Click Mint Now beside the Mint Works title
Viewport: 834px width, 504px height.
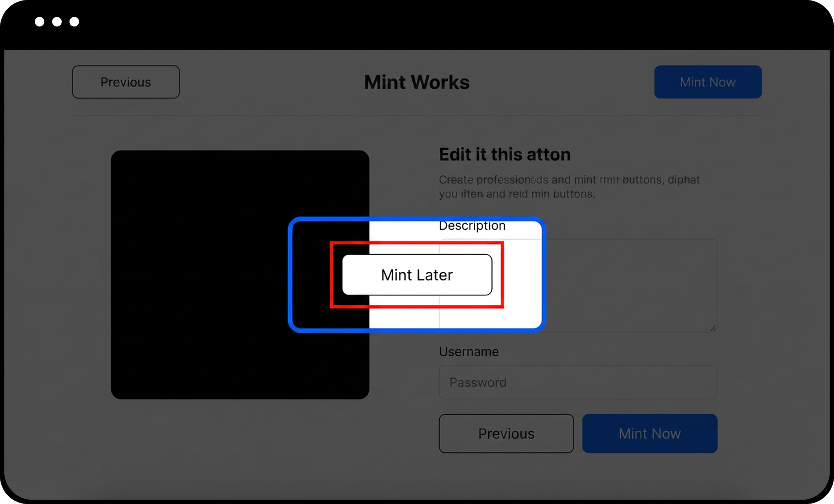coord(708,82)
